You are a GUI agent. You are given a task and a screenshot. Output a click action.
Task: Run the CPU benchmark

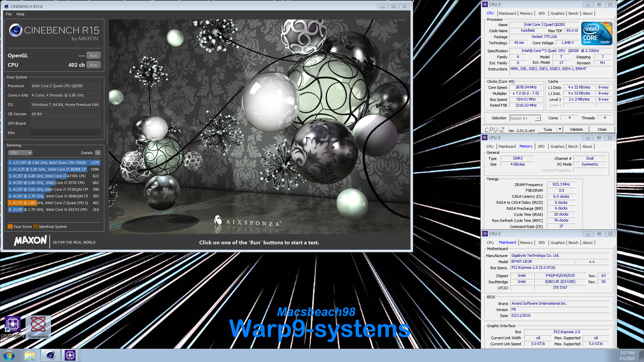click(93, 65)
